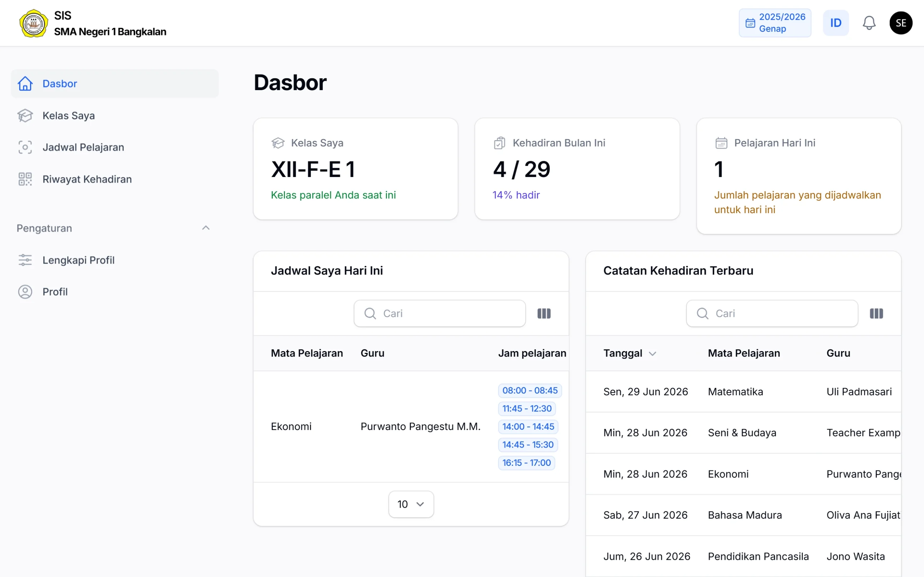Open the 2025/2026 Genap semester selector

click(x=775, y=23)
